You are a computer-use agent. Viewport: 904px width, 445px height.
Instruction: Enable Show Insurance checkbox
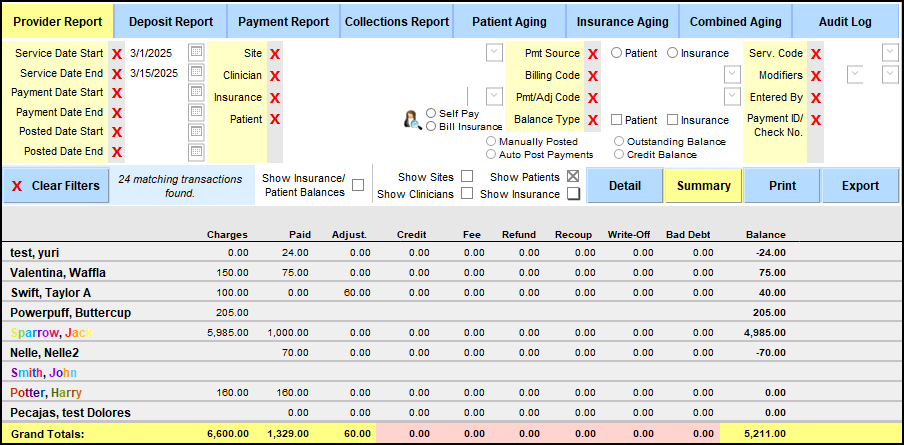click(573, 194)
